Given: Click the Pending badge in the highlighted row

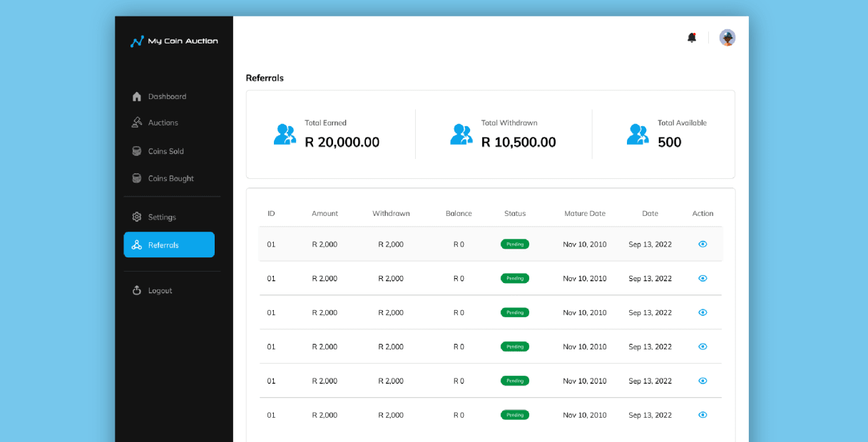Looking at the screenshot, I should (515, 244).
